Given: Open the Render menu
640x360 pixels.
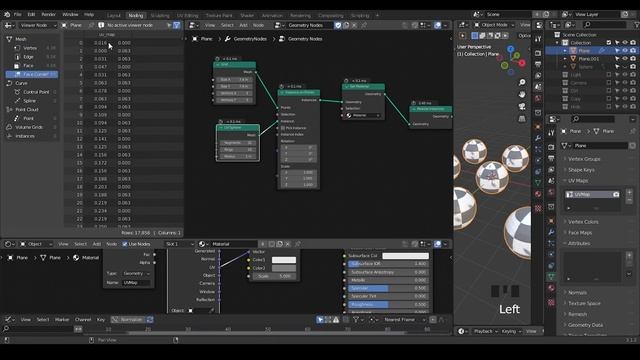Looking at the screenshot, I should (x=49, y=14).
